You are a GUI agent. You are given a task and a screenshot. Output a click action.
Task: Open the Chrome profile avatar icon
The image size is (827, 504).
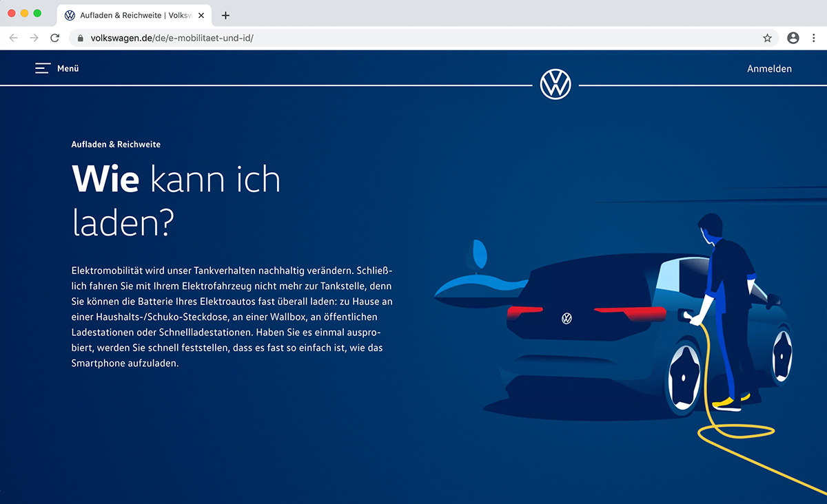[x=793, y=39]
